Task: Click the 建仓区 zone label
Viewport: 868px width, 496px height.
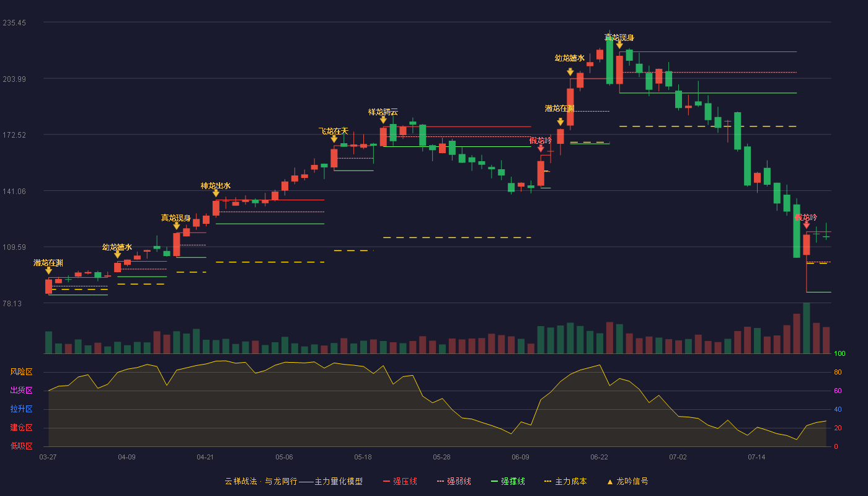Action: (x=21, y=428)
